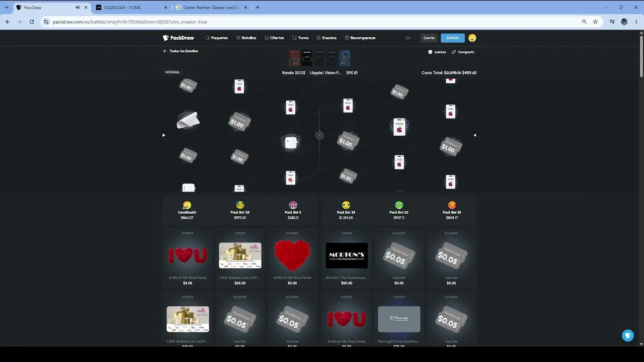Image resolution: width=644 pixels, height=362 pixels.
Task: Open the Eventos menu item
Action: [327, 38]
